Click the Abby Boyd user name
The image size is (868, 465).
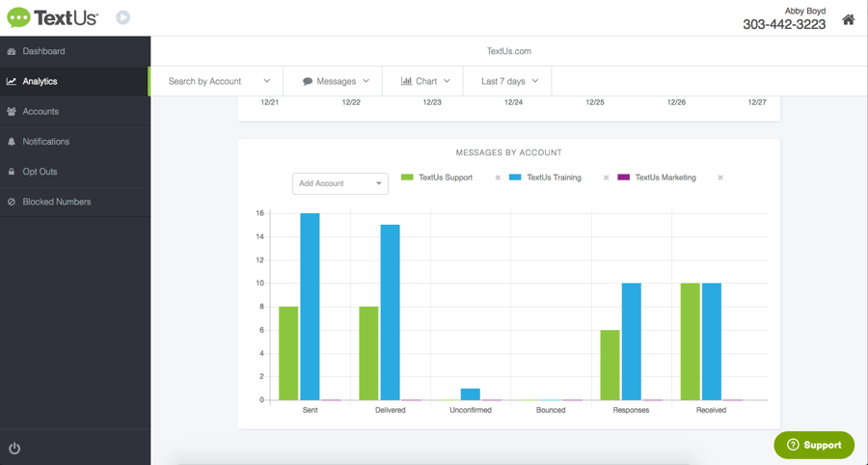tap(805, 11)
